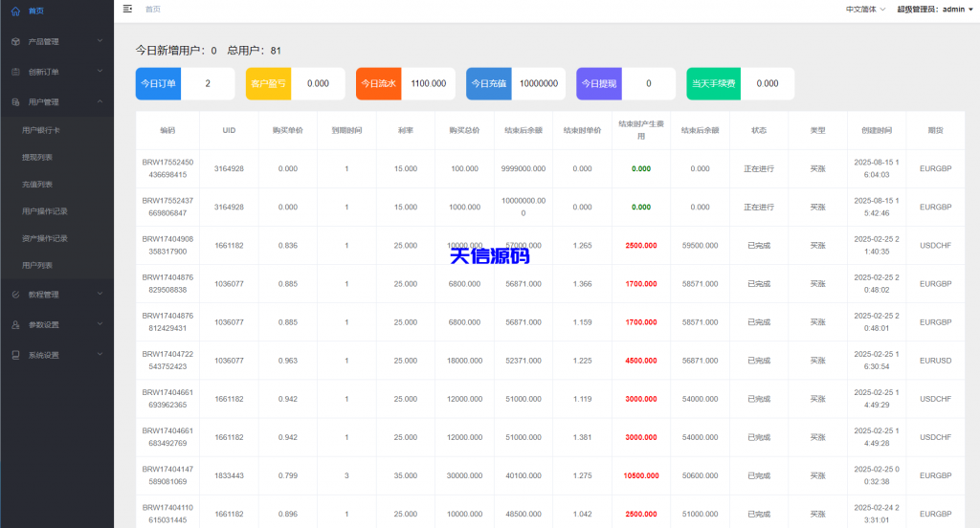Click the person icon for 参数设置
The height and width of the screenshot is (528, 980).
pos(15,325)
